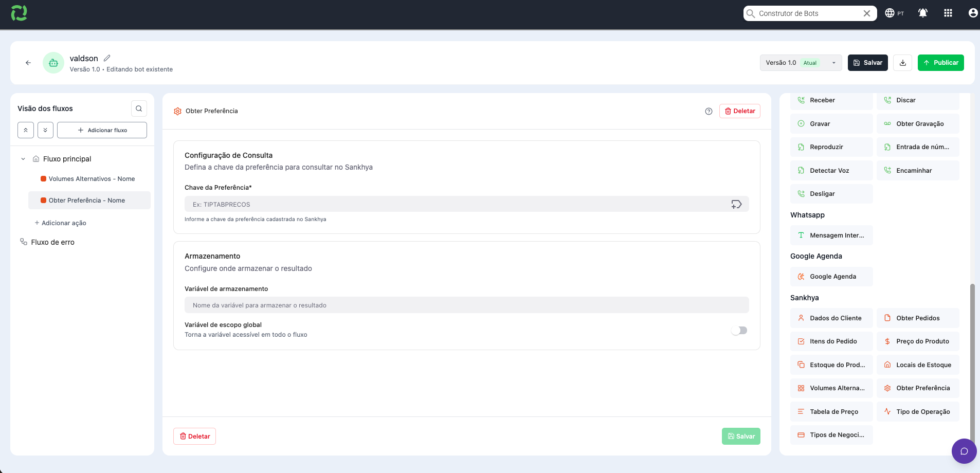The height and width of the screenshot is (473, 980).
Task: Add the Locais de Estoque action
Action: 918,365
